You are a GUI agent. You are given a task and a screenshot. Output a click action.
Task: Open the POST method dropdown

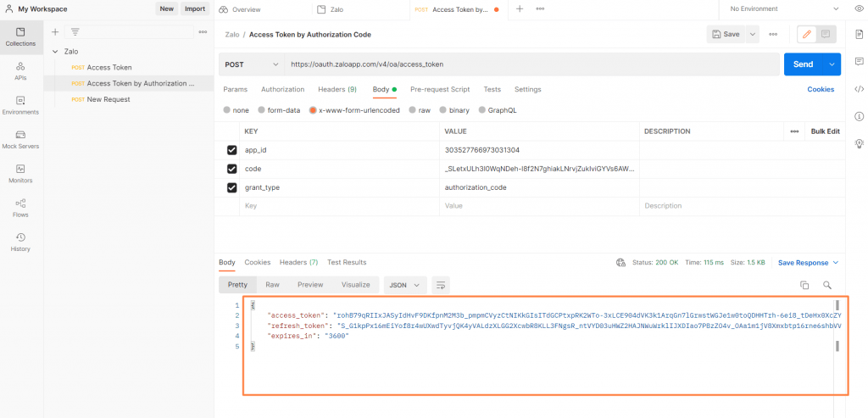coord(251,64)
